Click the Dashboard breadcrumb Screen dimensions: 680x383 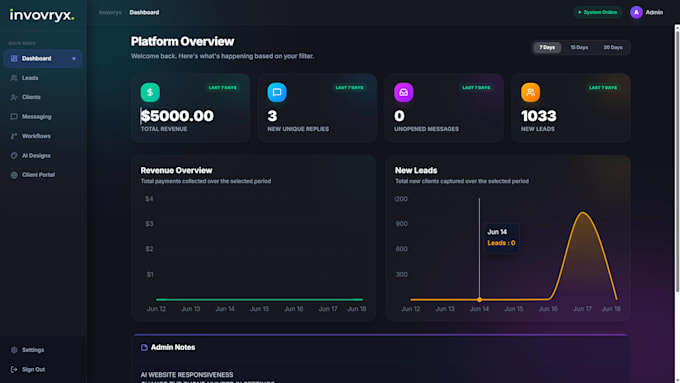(144, 12)
